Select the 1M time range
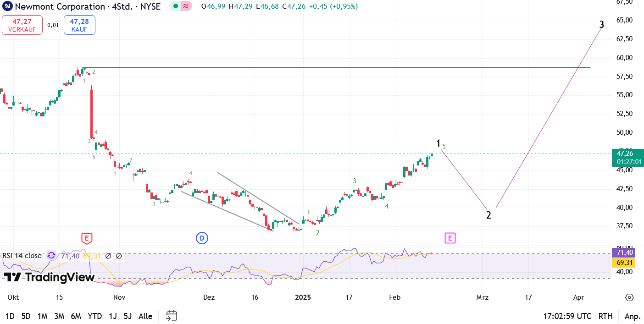Screen dimensions: 644x324 click(x=42, y=316)
